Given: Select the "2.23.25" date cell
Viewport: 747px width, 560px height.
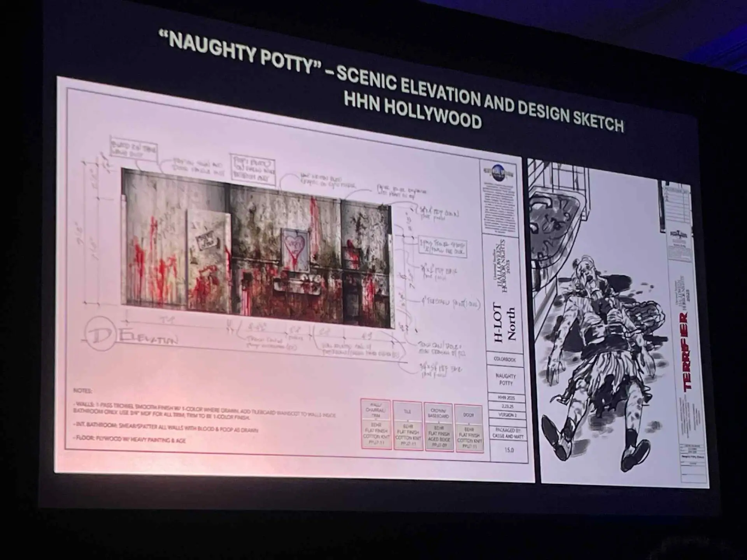Looking at the screenshot, I should tap(507, 407).
